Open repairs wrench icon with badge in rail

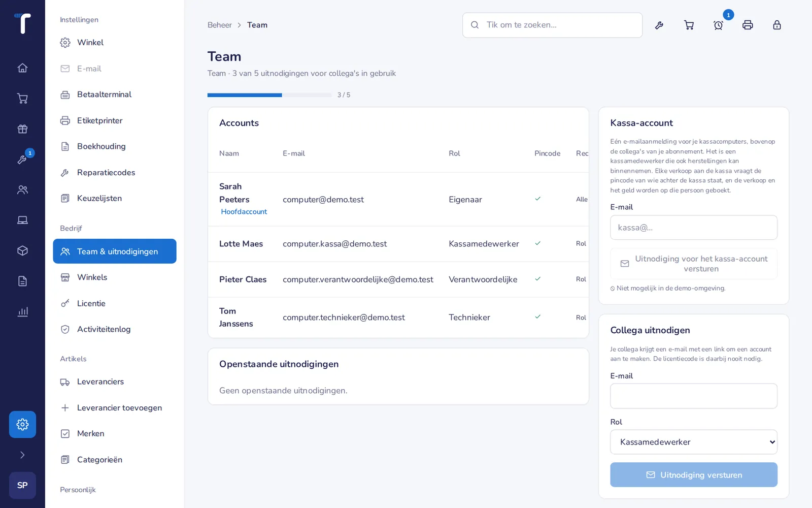[22, 160]
